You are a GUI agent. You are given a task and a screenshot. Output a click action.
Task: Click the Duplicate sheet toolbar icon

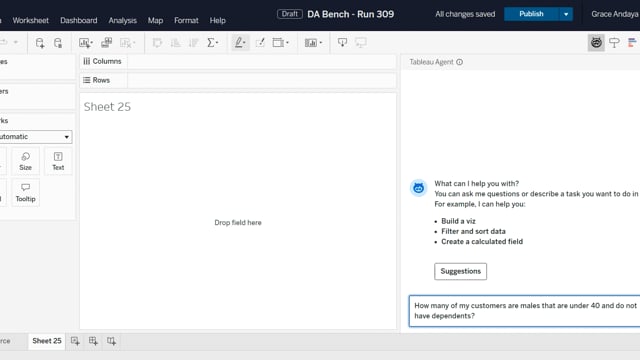pyautogui.click(x=107, y=42)
